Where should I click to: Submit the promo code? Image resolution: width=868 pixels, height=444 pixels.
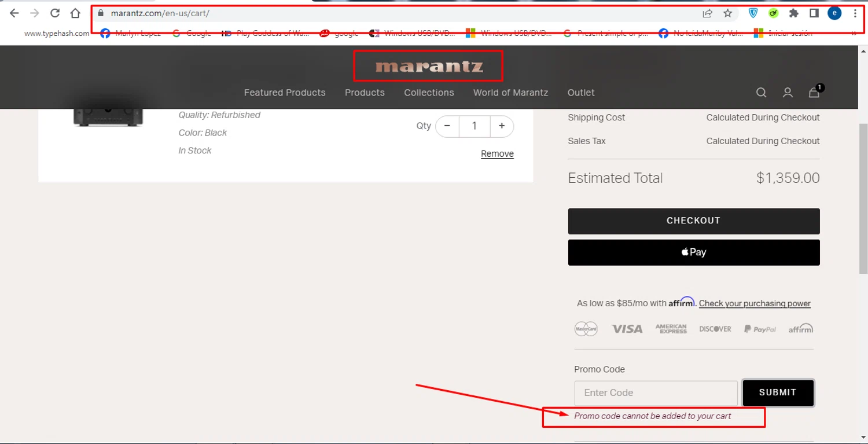click(x=778, y=393)
